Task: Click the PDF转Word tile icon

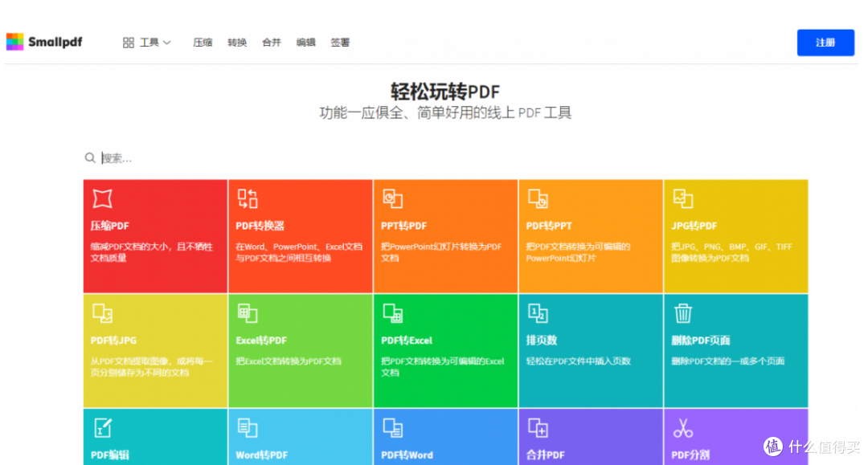Action: click(392, 428)
